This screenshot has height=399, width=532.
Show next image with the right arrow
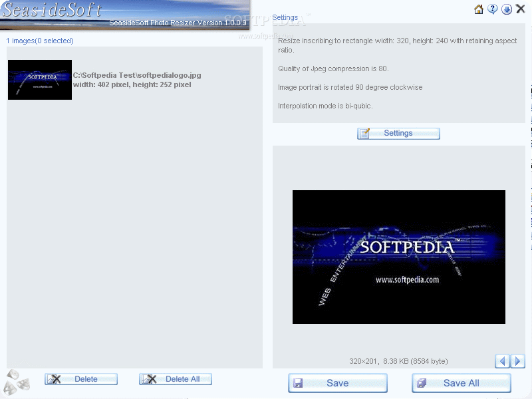tap(517, 361)
